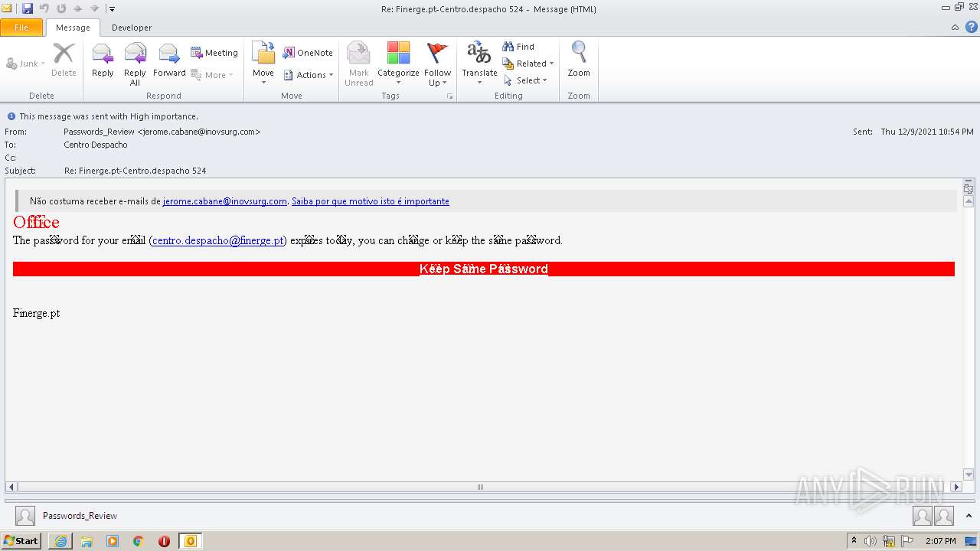Click recipient Centro Despacho
Viewport: 980px width, 551px height.
coord(96,145)
